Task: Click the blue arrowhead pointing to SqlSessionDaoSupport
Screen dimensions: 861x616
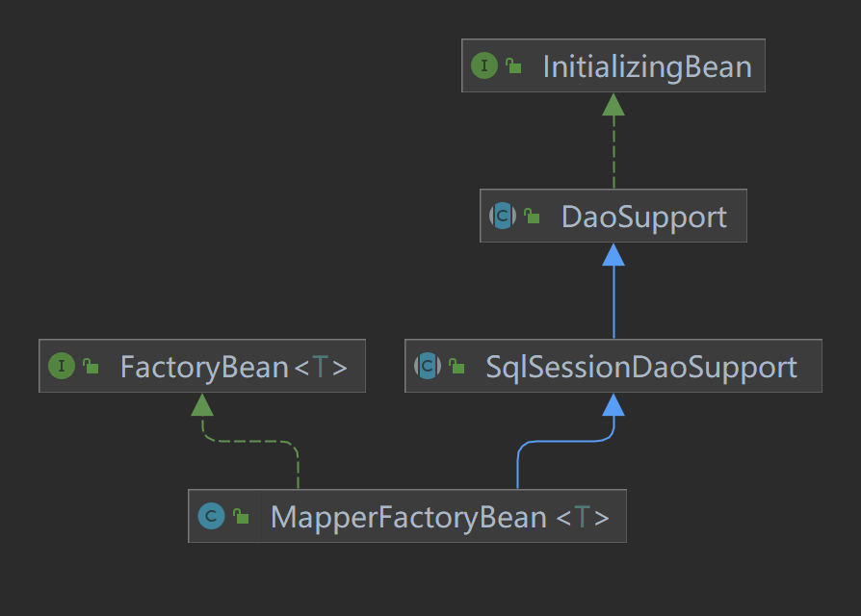Action: (613, 405)
